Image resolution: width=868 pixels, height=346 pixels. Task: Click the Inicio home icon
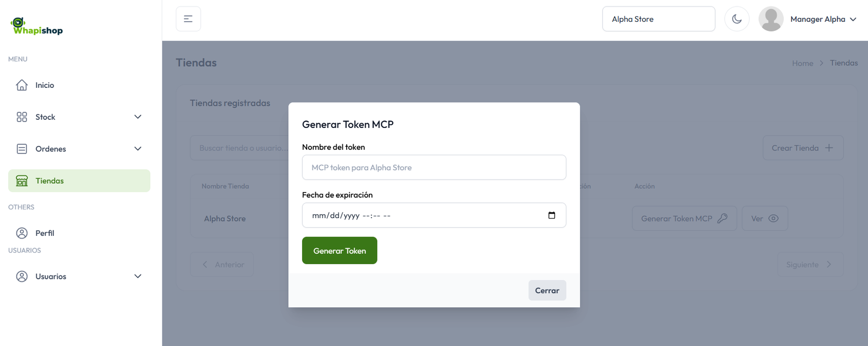22,85
